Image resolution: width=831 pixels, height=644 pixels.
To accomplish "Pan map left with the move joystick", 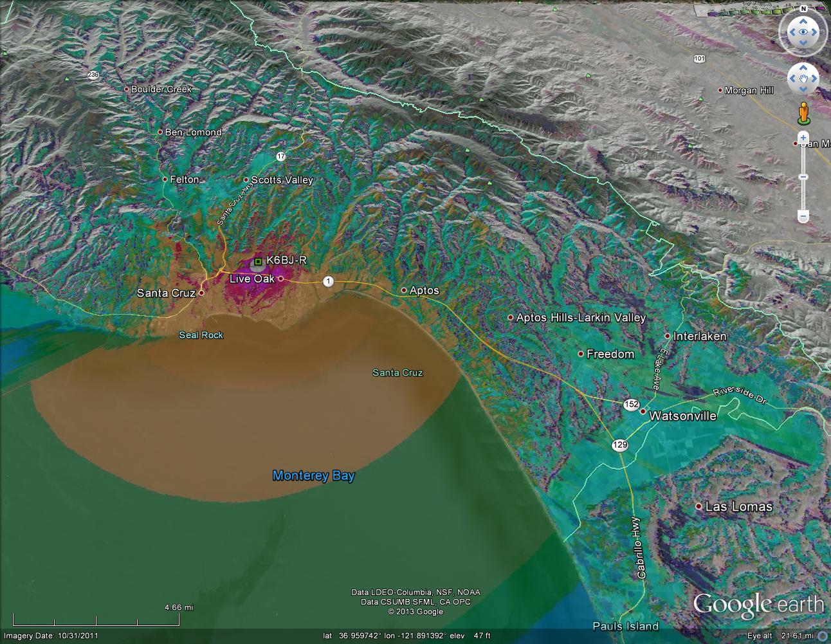I will click(792, 78).
